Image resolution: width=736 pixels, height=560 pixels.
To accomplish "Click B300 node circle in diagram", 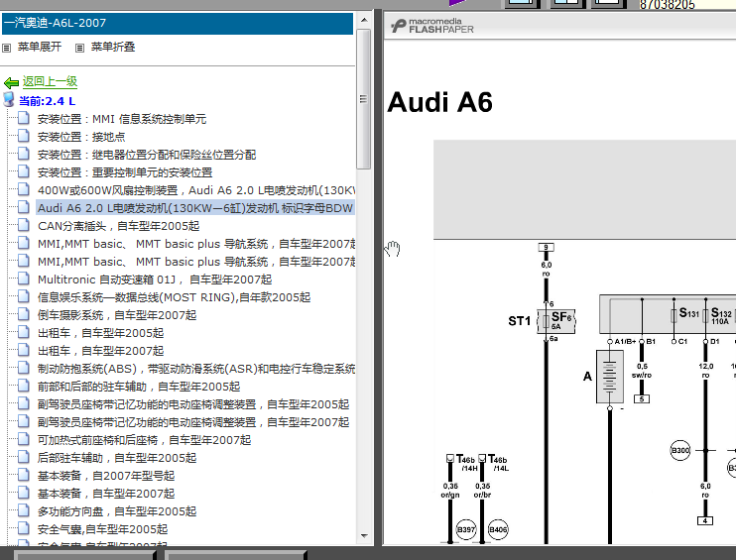I will (680, 450).
